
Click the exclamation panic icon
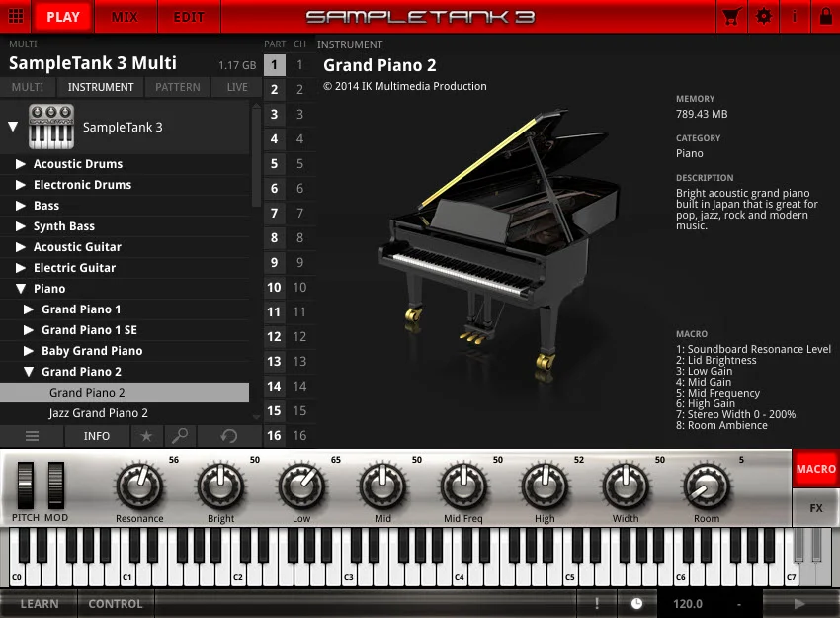[x=596, y=603]
